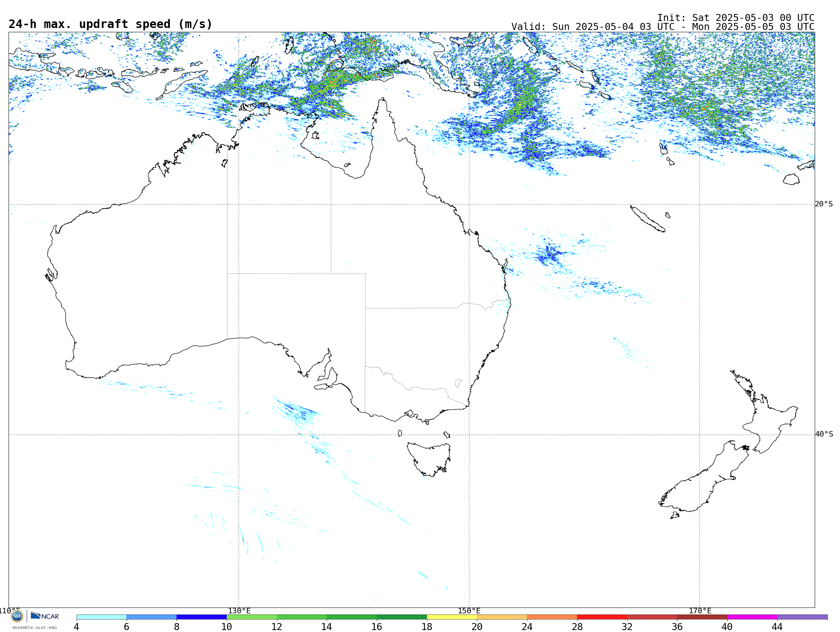Click the colorbar tick label 4
Image resolution: width=840 pixels, height=632 pixels.
point(77,627)
